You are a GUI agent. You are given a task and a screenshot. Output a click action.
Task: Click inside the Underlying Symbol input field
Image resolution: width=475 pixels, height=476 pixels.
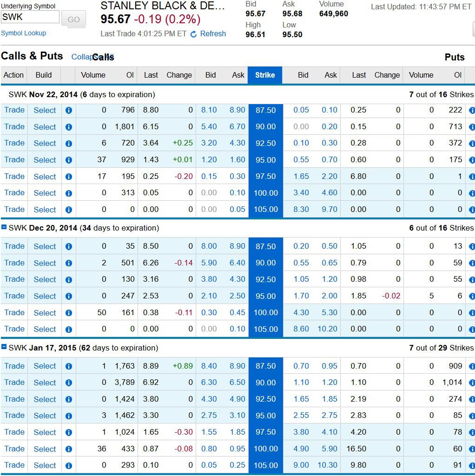30,16
